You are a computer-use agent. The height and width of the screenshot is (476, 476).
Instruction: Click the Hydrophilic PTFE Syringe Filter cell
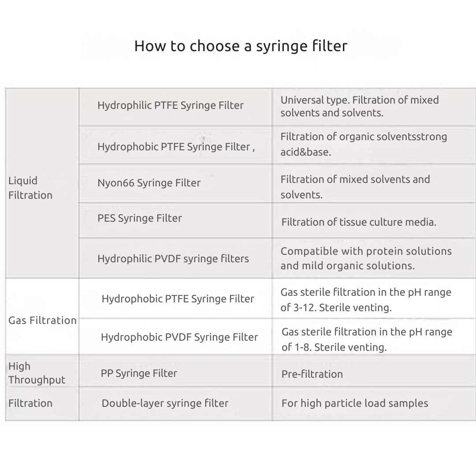170,105
